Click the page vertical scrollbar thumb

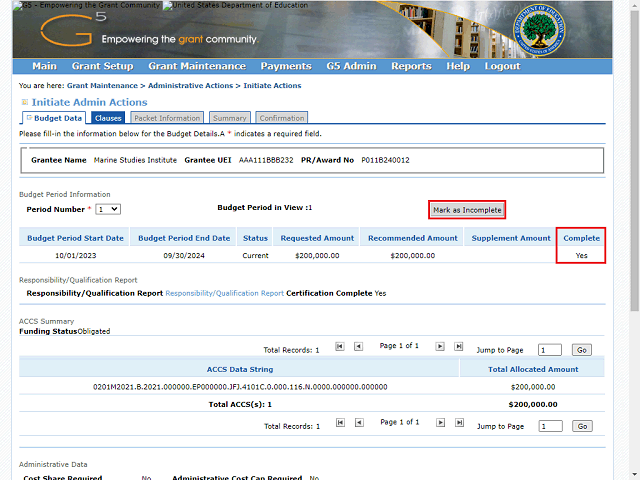[635, 161]
